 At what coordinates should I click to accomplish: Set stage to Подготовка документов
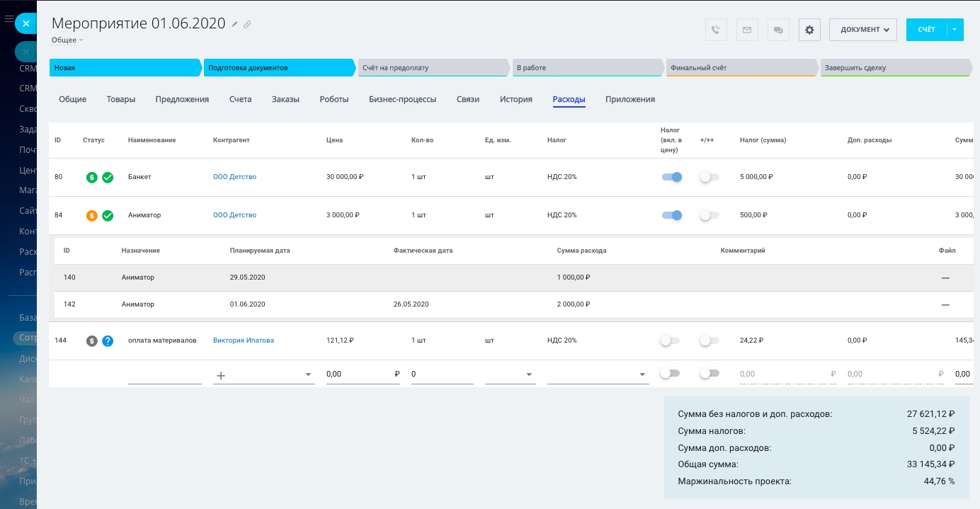click(x=280, y=68)
